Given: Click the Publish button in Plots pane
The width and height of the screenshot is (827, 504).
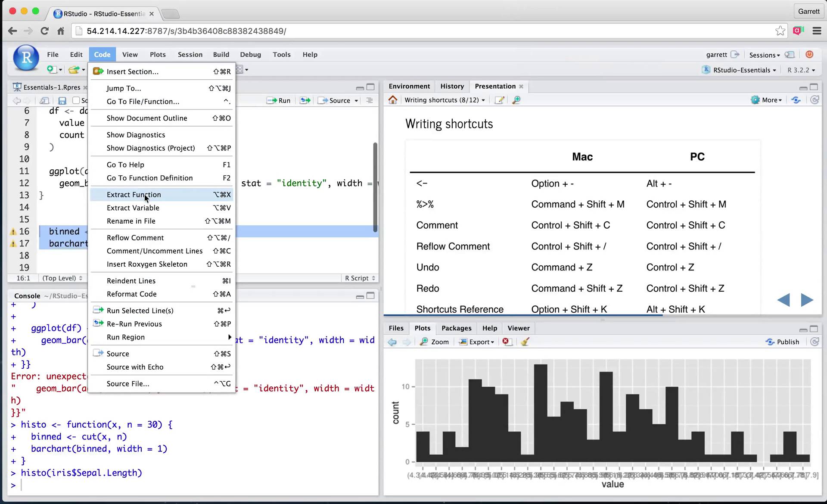Looking at the screenshot, I should [782, 342].
